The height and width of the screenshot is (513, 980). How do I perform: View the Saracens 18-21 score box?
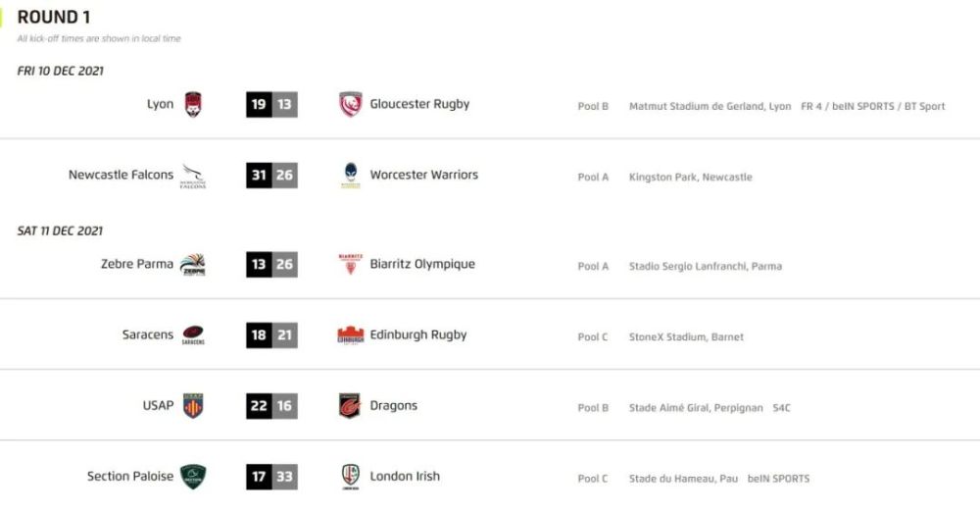pos(271,335)
